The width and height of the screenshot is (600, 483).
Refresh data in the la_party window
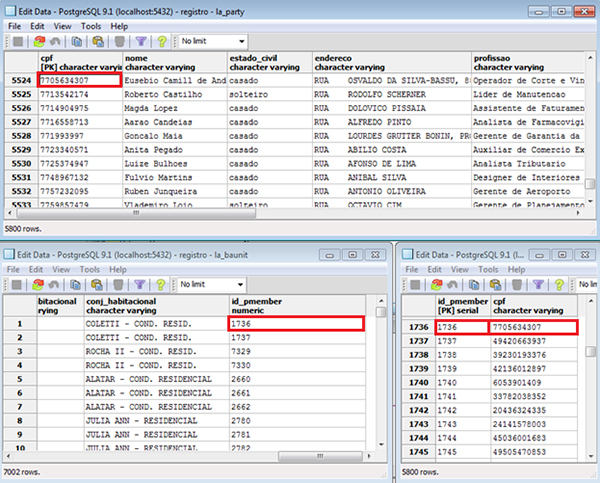point(40,42)
